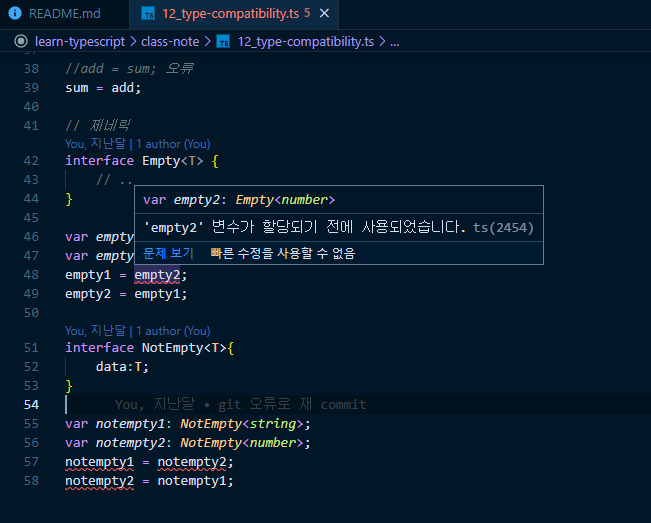Click the README.md info icon in tab

point(15,15)
